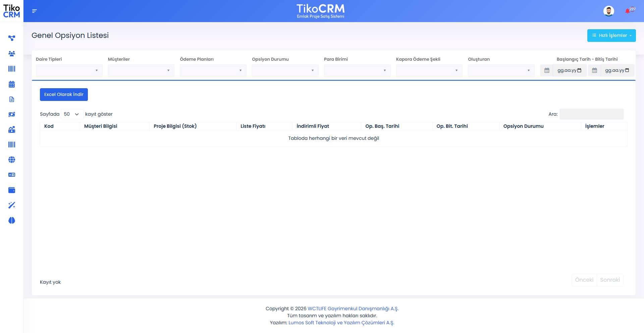The width and height of the screenshot is (644, 333).
Task: Click Excel Olarak İndir button
Action: [64, 95]
